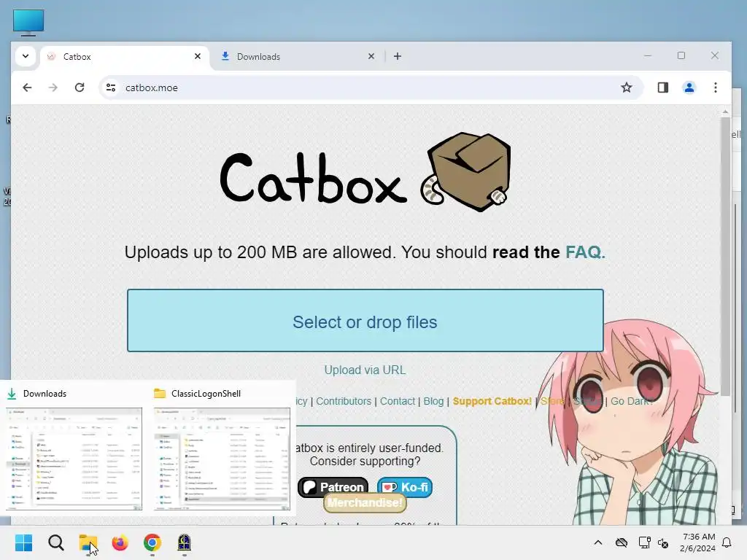The image size is (747, 560).
Task: Click the catbox.moe address bar
Action: 371,87
